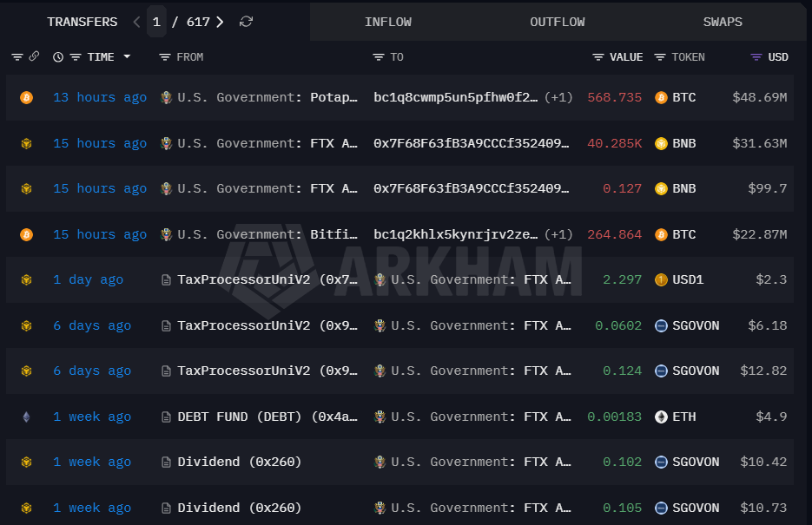Image resolution: width=812 pixels, height=525 pixels.
Task: Switch to the INFLOW tab
Action: [x=388, y=22]
